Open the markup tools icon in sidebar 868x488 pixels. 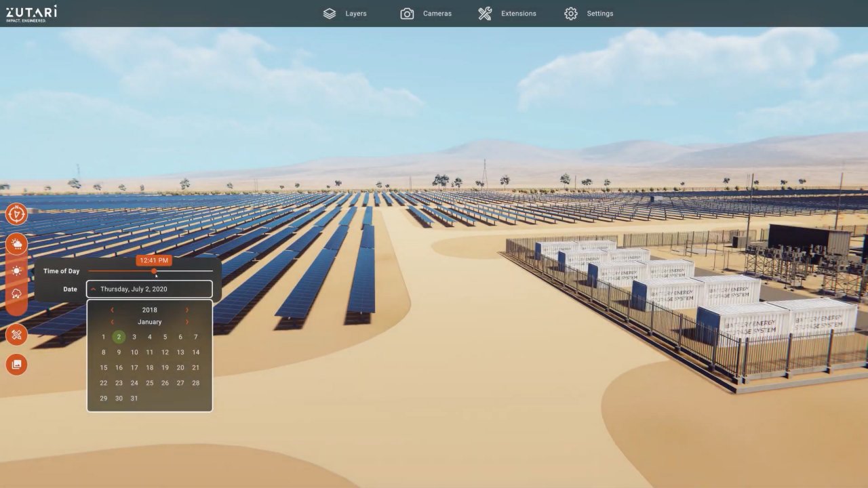(16, 335)
